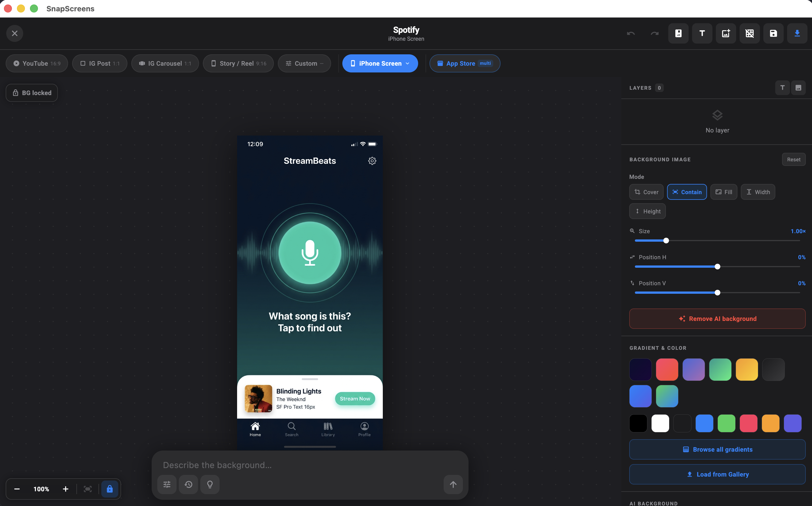Select the IG Carousel 1:1 format
Screen dimensions: 812x506
[x=165, y=63]
